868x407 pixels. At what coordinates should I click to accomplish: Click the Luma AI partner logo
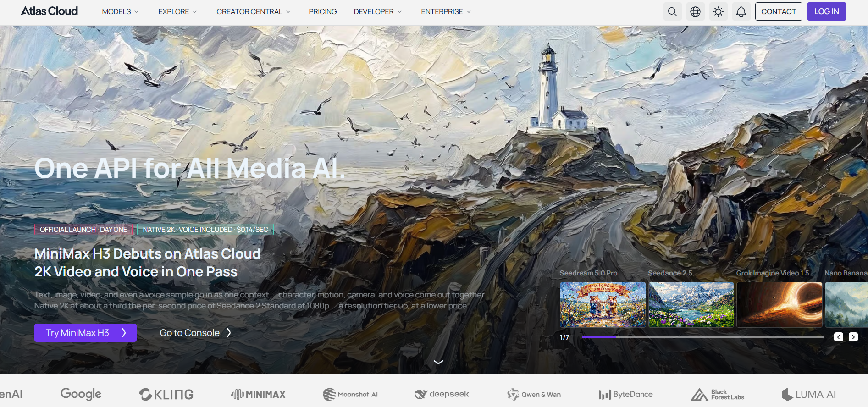[x=809, y=394]
